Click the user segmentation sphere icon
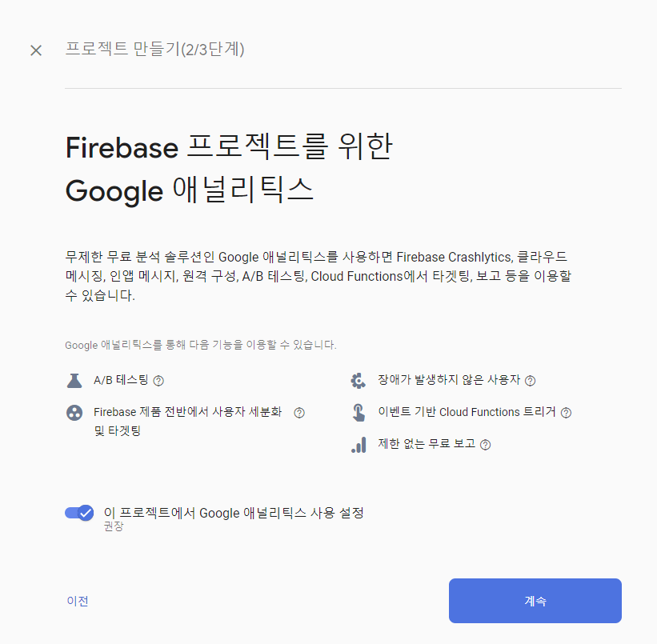The height and width of the screenshot is (644, 657). tap(74, 412)
